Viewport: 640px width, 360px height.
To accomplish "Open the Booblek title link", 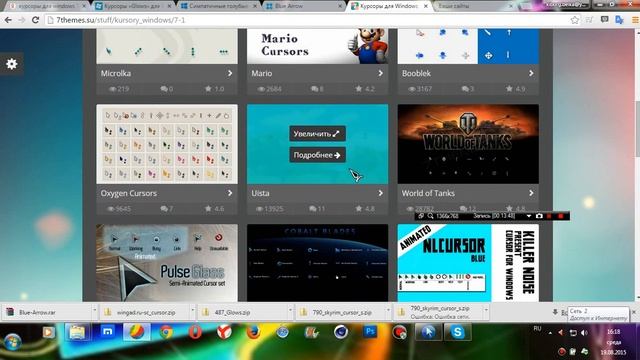I will [x=416, y=73].
